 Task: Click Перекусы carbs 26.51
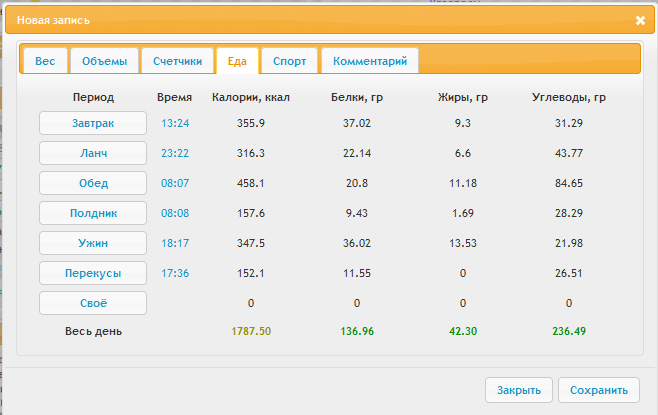pyautogui.click(x=569, y=273)
